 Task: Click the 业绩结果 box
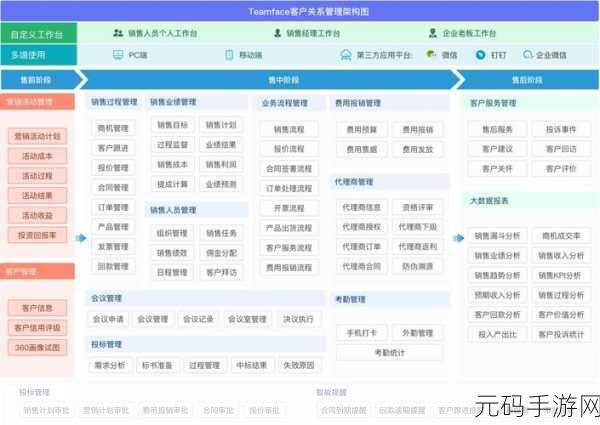[x=221, y=145]
